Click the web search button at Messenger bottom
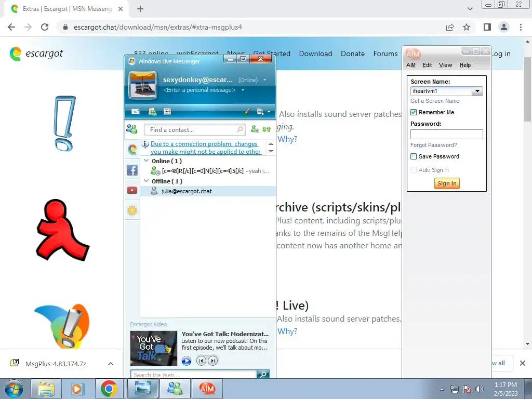 click(x=263, y=374)
